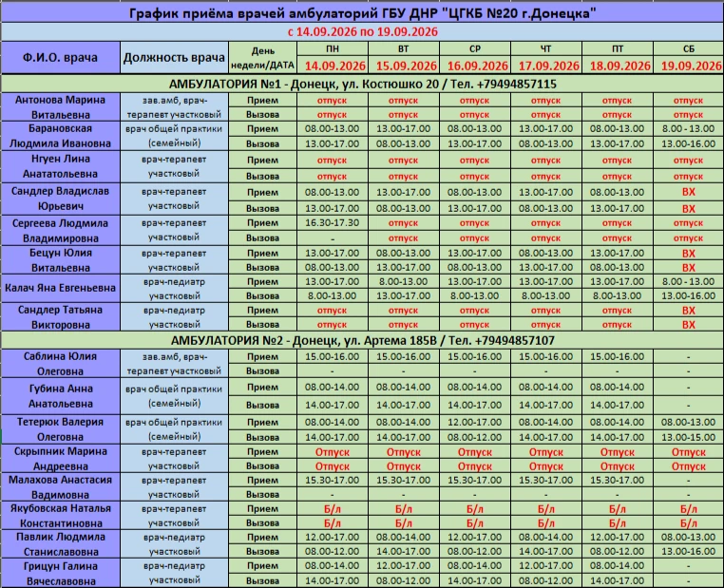Click doctor name Грицун Галина Вячеславовна

click(61, 573)
